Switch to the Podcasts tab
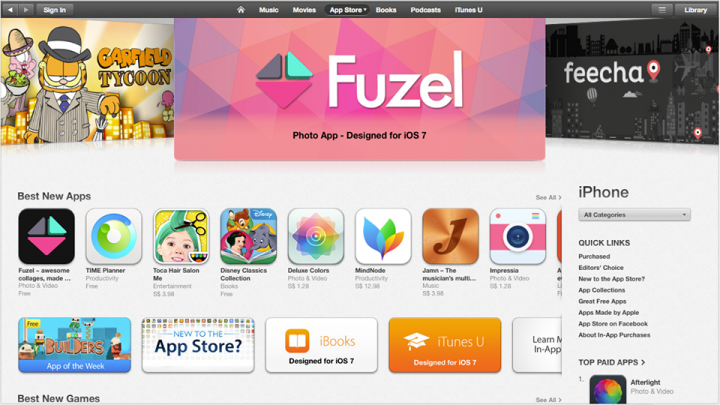The image size is (720, 405). click(x=426, y=10)
